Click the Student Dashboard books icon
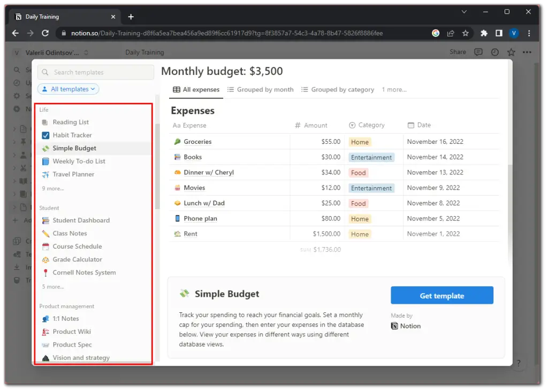This screenshot has width=548, height=392. 45,220
